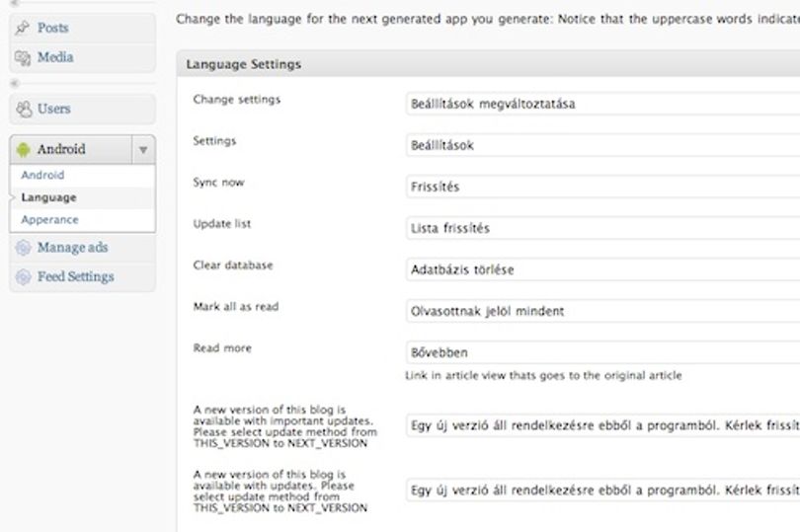This screenshot has height=532, width=800.
Task: Click the Mark all as read field
Action: (603, 311)
